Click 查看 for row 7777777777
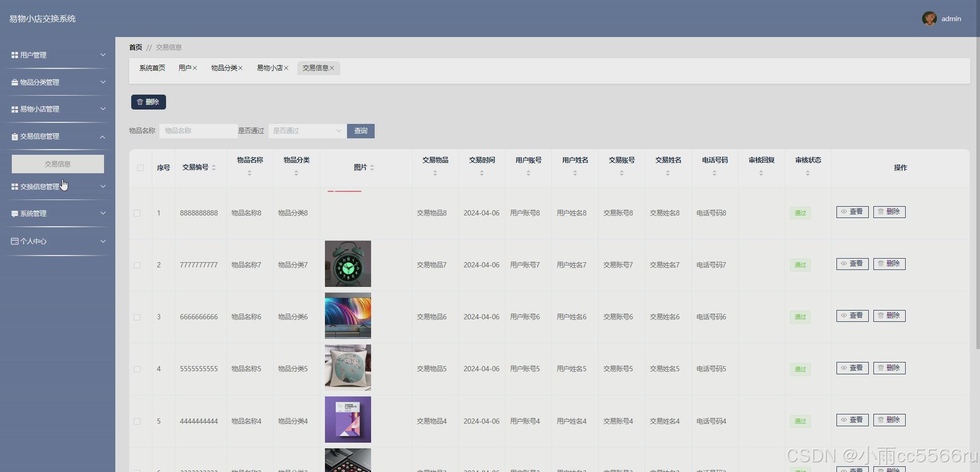 [852, 264]
